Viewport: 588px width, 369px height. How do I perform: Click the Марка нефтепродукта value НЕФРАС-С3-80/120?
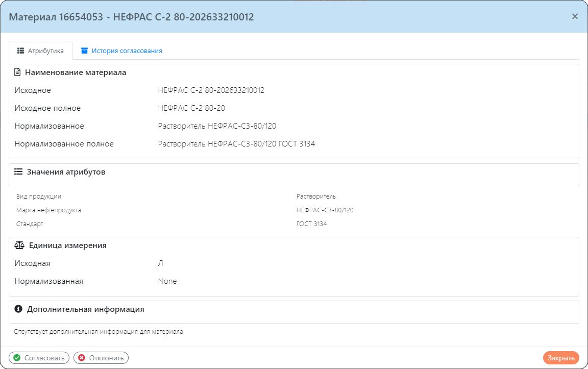click(x=325, y=210)
